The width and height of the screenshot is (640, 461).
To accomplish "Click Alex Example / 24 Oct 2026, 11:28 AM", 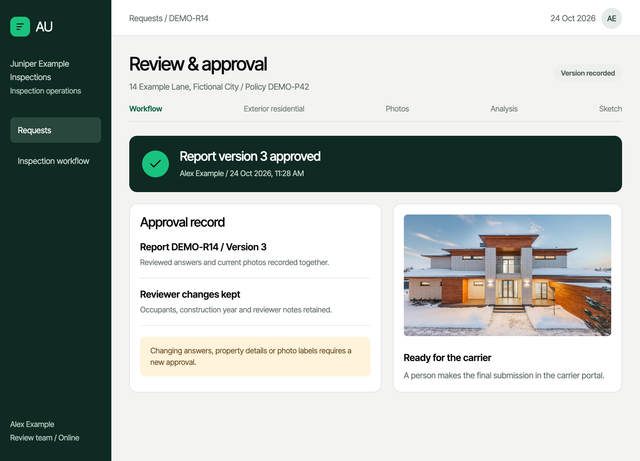I will (242, 174).
